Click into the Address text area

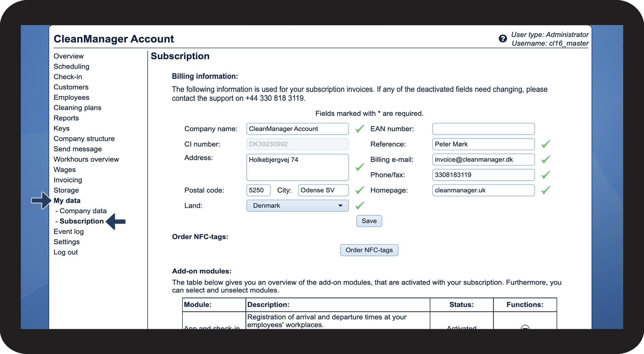(x=297, y=167)
